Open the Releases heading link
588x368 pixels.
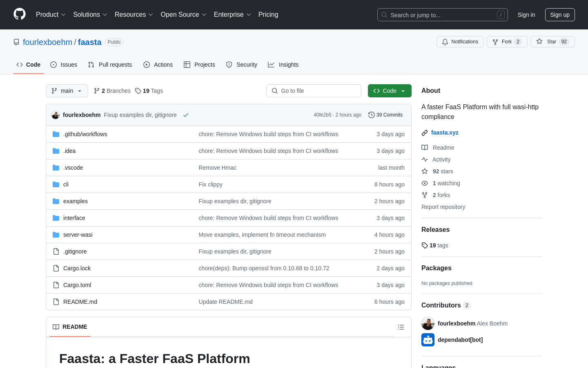[x=435, y=230]
